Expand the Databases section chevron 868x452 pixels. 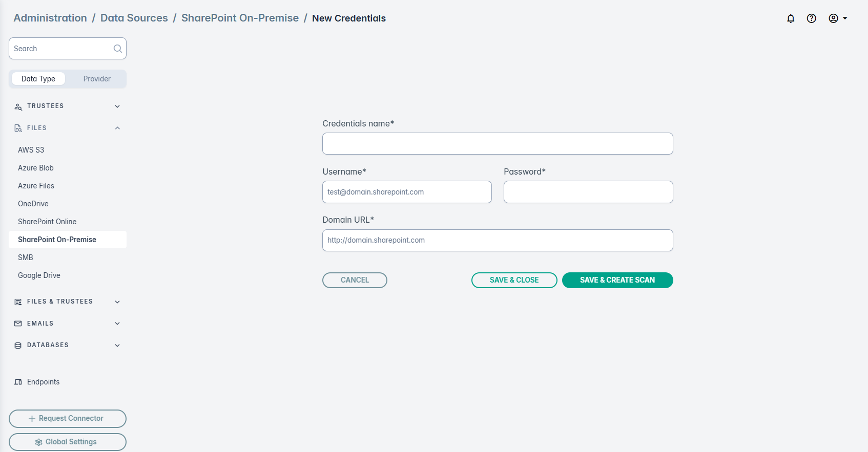click(117, 346)
